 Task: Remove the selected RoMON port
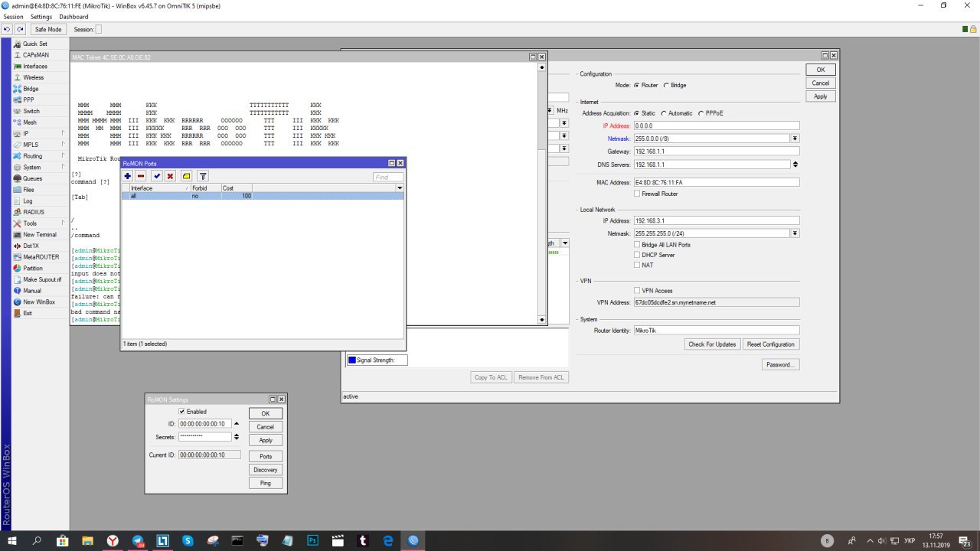tap(141, 176)
